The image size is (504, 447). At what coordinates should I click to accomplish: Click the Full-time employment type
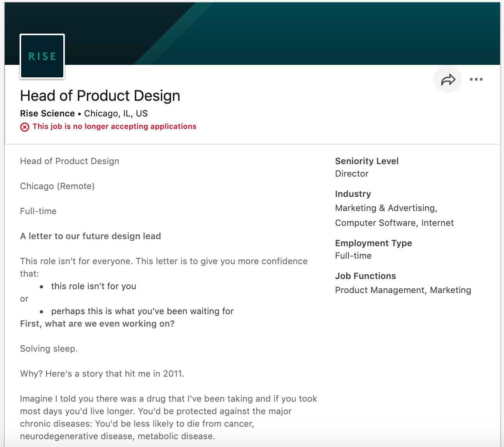(x=353, y=256)
